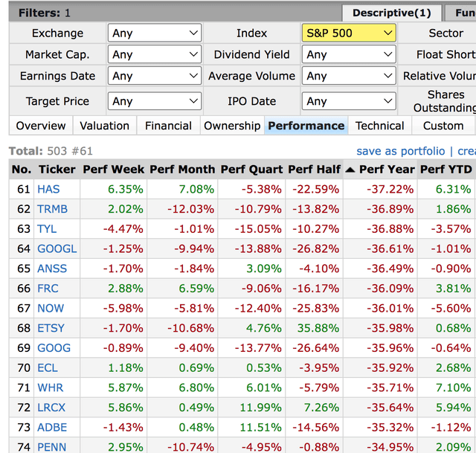This screenshot has height=453, width=476.
Task: Click the Float Short filter label
Action: [x=446, y=54]
